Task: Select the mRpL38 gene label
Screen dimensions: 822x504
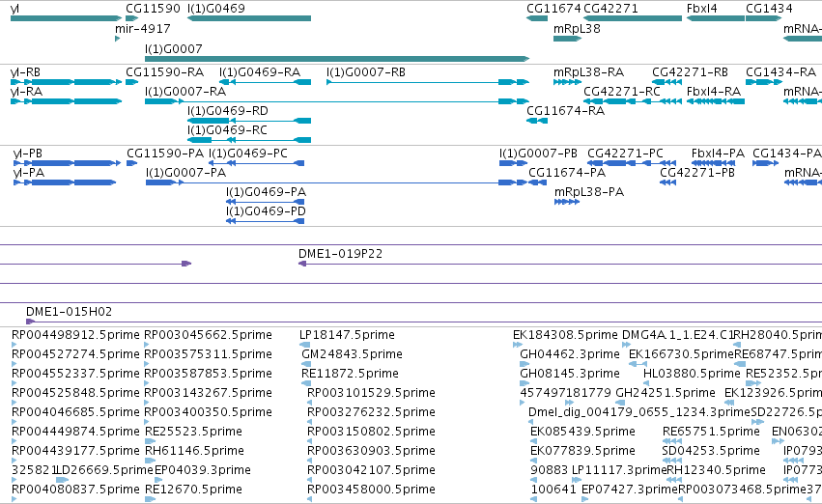Action: point(577,29)
